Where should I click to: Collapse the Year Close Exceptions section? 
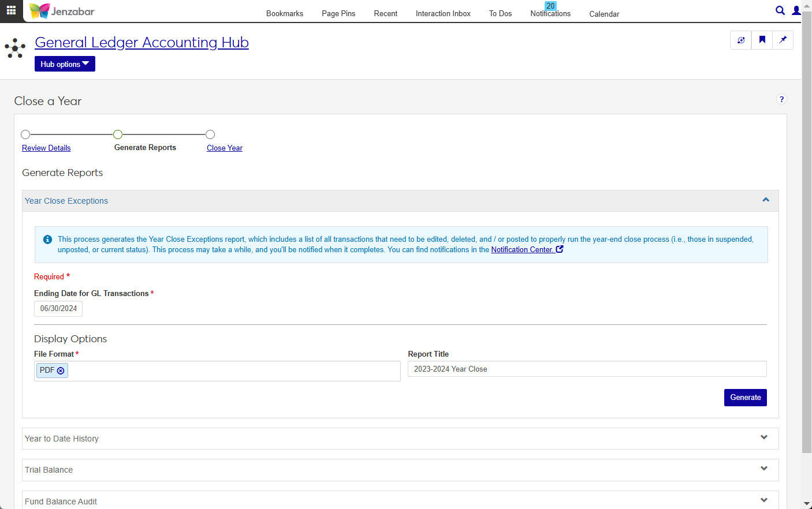(x=766, y=200)
